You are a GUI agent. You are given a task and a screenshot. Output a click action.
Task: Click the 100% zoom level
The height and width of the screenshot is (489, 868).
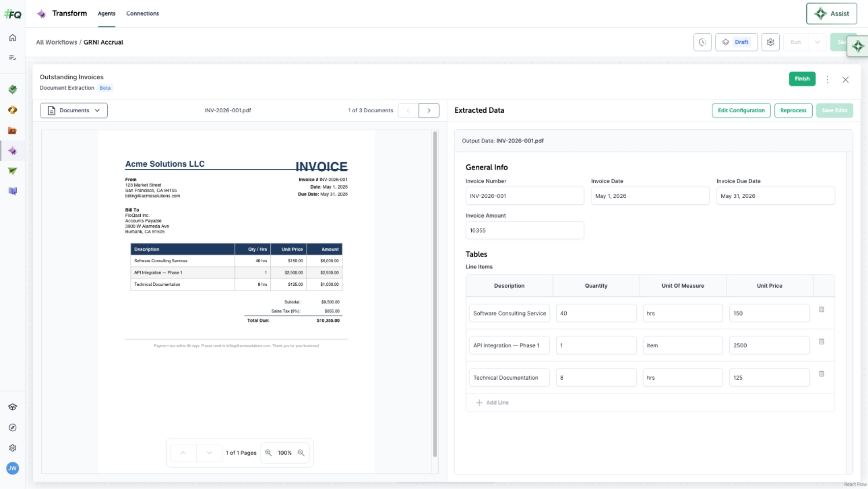pos(284,453)
